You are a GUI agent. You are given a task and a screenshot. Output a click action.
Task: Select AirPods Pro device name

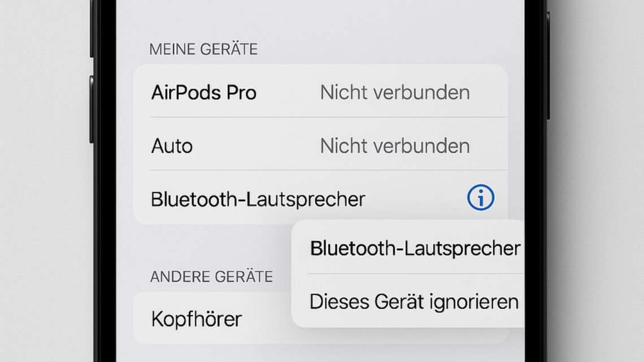204,93
